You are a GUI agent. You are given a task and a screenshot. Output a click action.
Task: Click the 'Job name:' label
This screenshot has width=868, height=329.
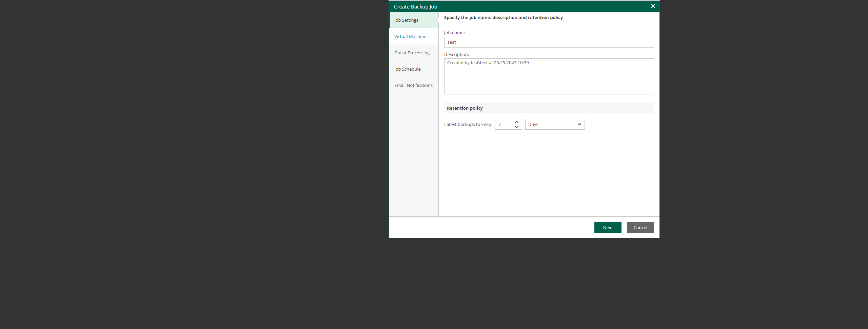pos(454,33)
